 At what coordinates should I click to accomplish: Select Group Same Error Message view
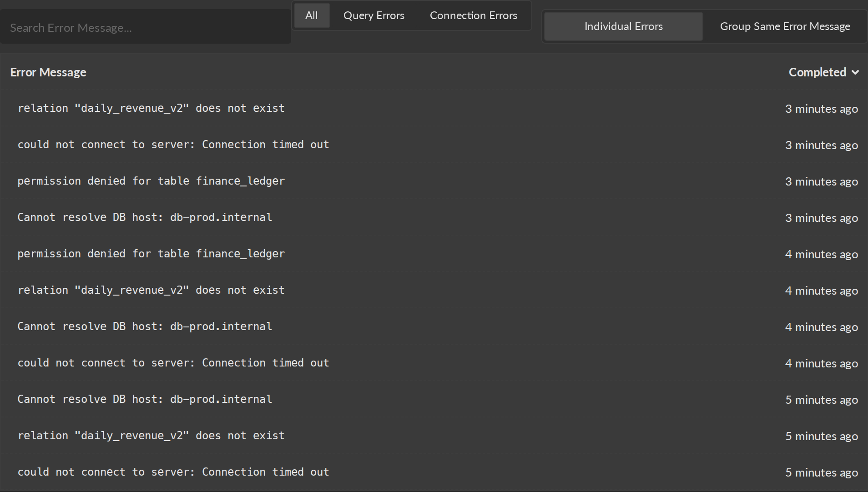click(785, 26)
